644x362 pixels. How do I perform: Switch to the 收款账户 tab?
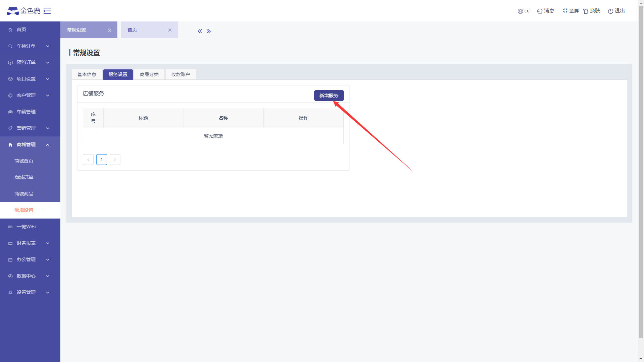coord(181,74)
